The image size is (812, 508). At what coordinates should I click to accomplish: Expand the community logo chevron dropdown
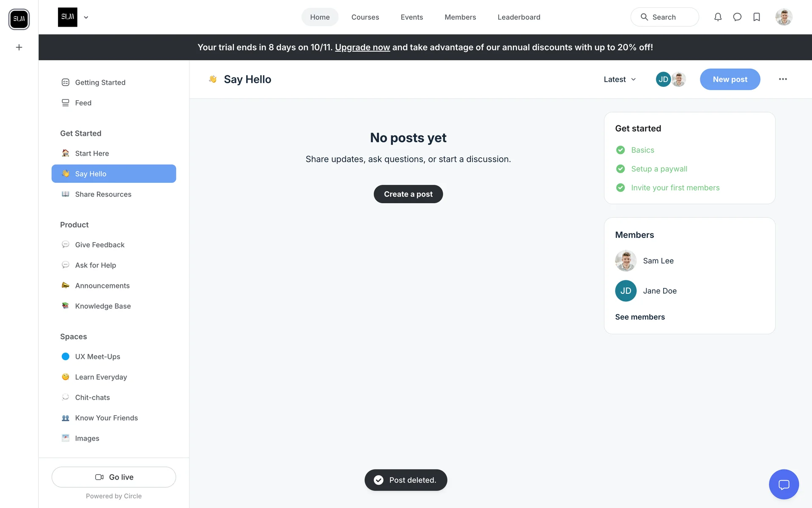86,17
